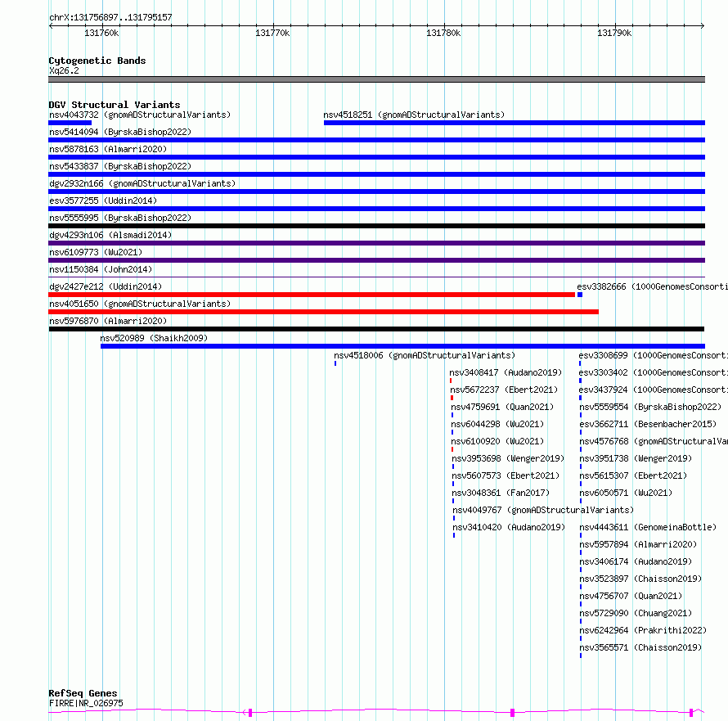Click nsv4576768 gnomAD variant label
Image resolution: width=728 pixels, height=721 pixels.
[654, 441]
